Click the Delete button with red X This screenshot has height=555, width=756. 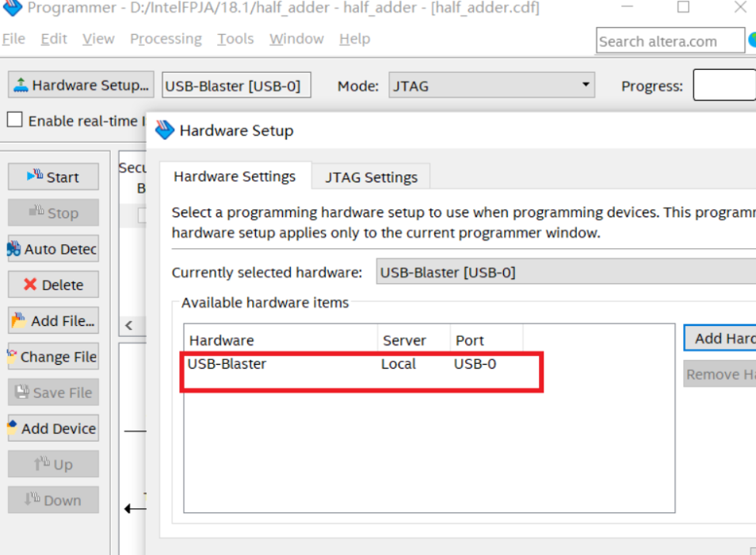pyautogui.click(x=53, y=285)
